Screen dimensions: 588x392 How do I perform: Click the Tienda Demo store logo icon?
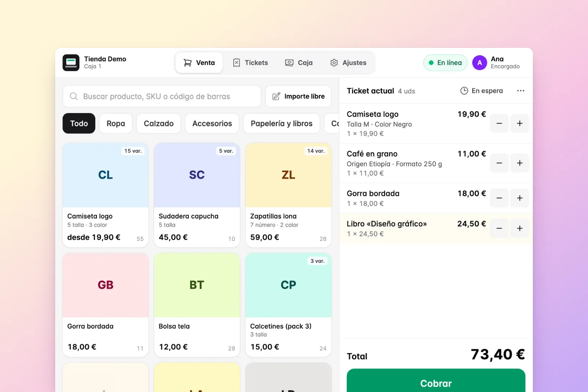[71, 63]
